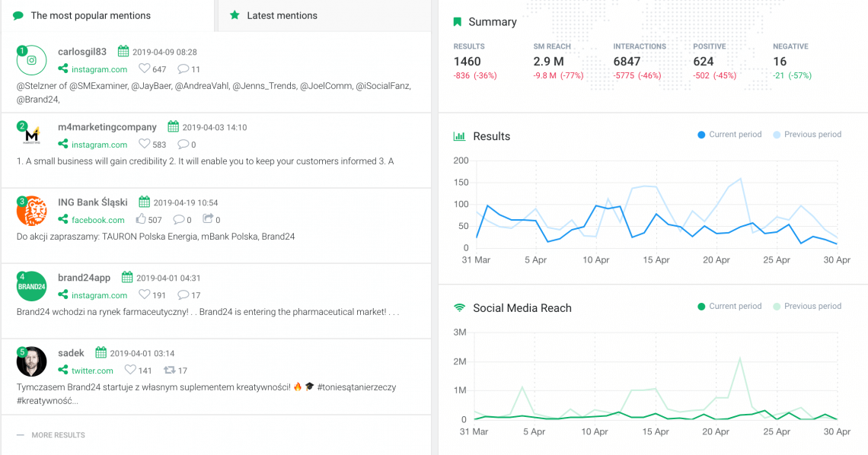Open instagram.com link for brand24app
The width and height of the screenshot is (868, 455).
coord(99,295)
